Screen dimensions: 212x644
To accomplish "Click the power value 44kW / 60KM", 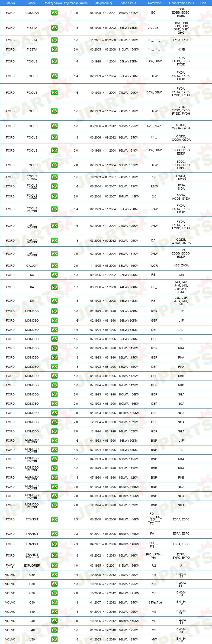I will pyautogui.click(x=129, y=287).
